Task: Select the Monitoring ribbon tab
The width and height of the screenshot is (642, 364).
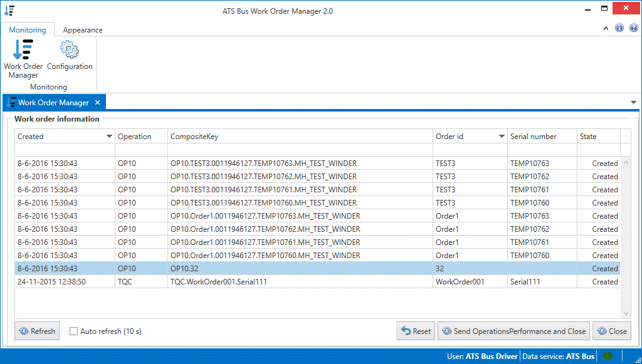Action: pos(28,30)
